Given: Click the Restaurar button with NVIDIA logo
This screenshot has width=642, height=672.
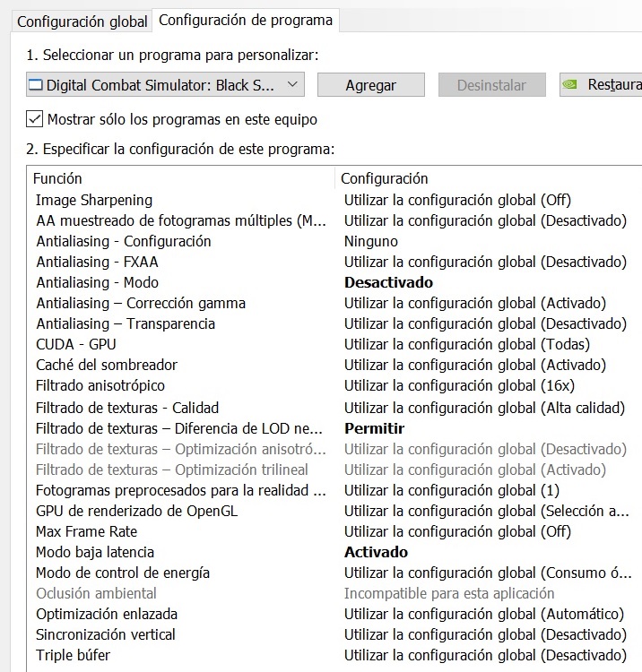Looking at the screenshot, I should tap(601, 85).
